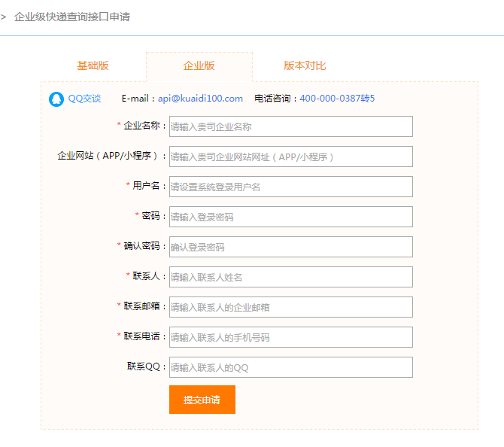Click the 企业级快递查询接口申请 breadcrumb title

click(72, 17)
